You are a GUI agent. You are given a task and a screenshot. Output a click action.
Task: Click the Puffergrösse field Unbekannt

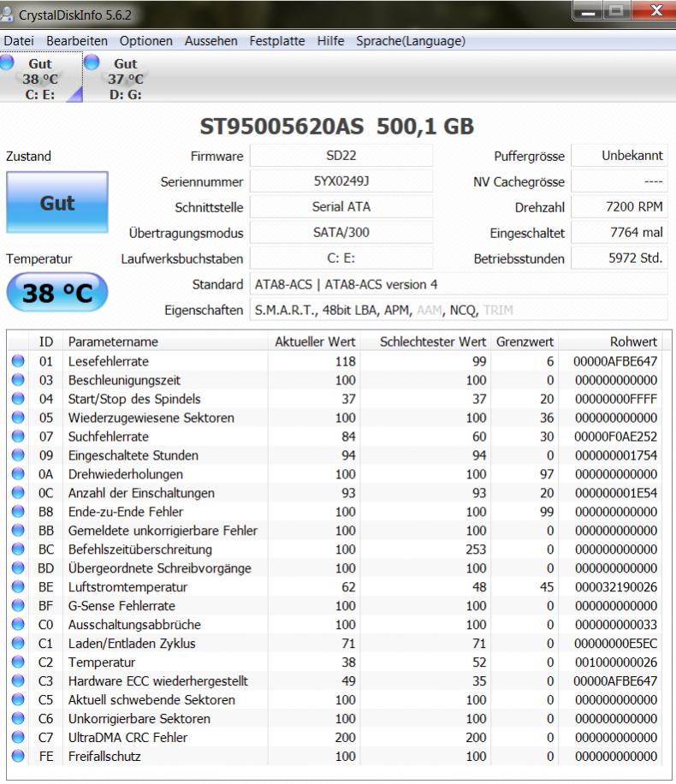click(x=619, y=156)
